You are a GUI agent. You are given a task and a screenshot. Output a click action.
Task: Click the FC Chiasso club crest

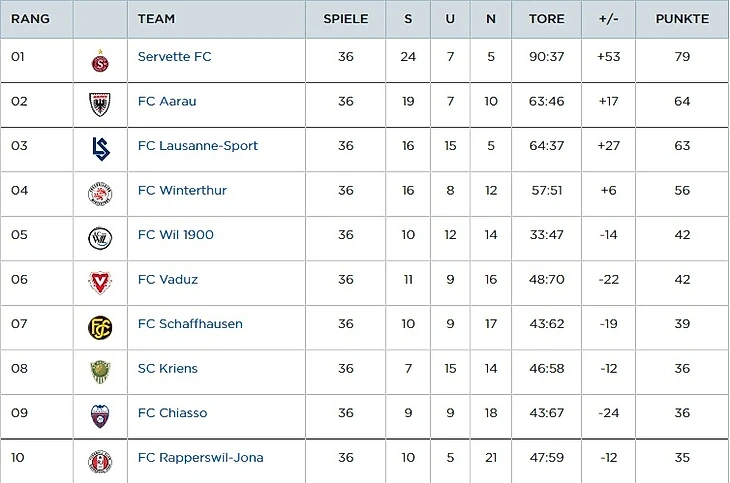point(100,416)
